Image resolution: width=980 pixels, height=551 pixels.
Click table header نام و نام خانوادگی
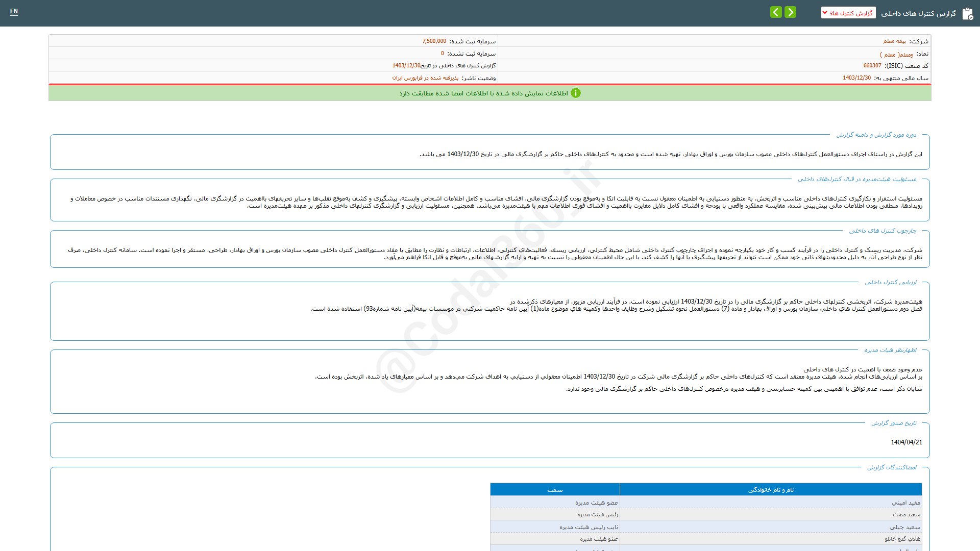(771, 490)
